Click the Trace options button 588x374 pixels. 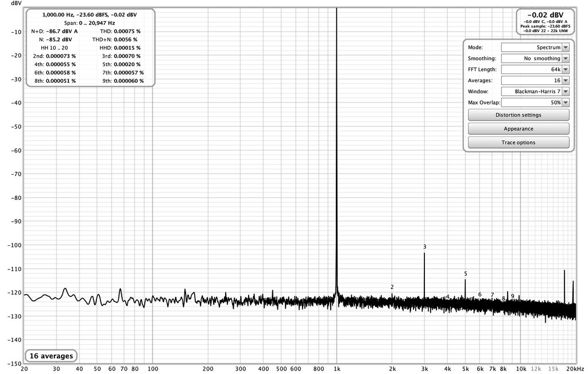(519, 142)
